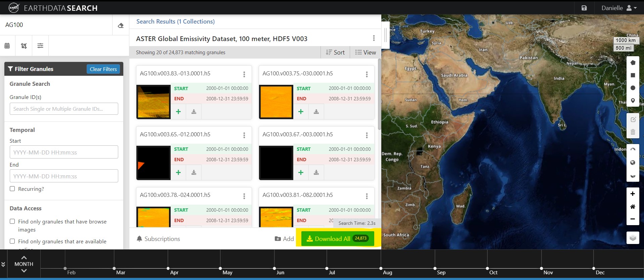Collapse the timeline with double chevron
Image resolution: width=644 pixels, height=280 pixels.
click(x=3, y=264)
